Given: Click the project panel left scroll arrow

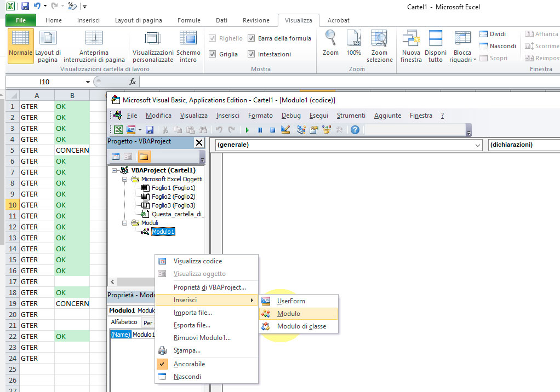Looking at the screenshot, I should pos(112,282).
